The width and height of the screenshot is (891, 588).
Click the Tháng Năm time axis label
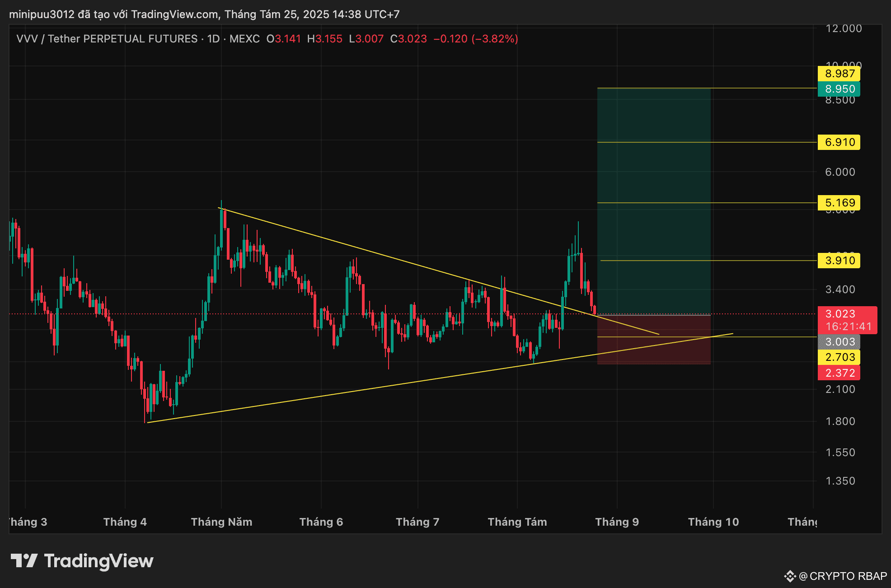221,522
